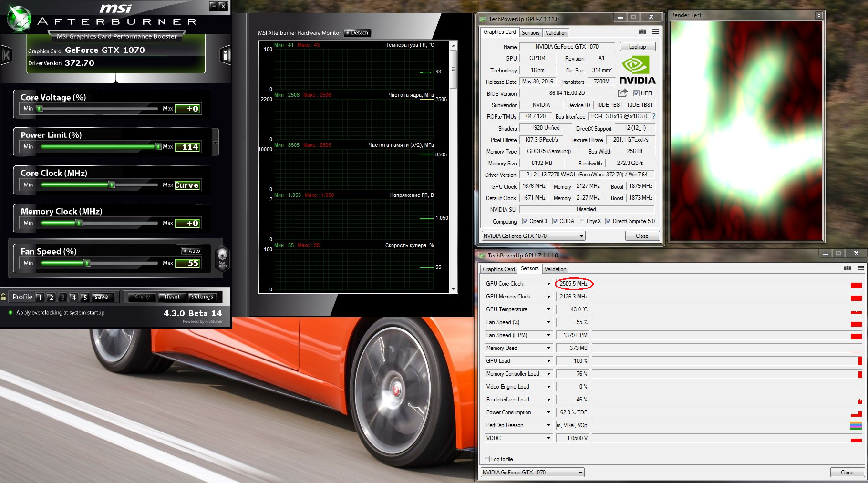Open GPU selector in Graphics Card window
The height and width of the screenshot is (483, 868).
[x=533, y=236]
